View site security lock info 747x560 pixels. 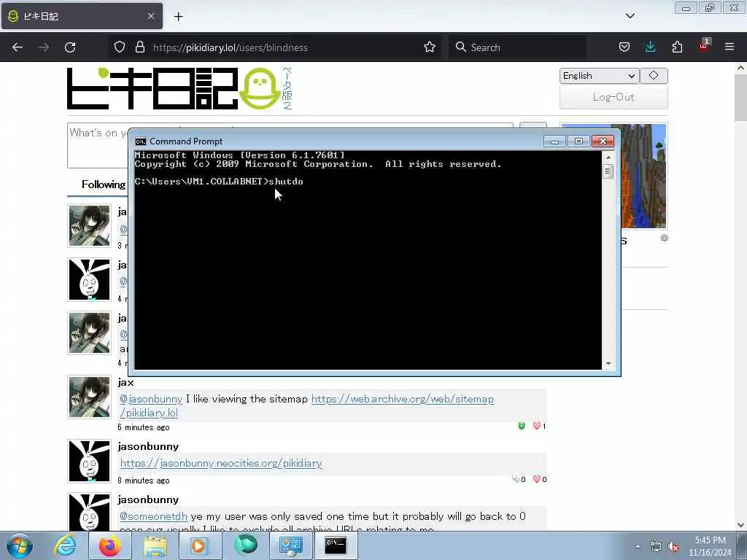tap(139, 47)
